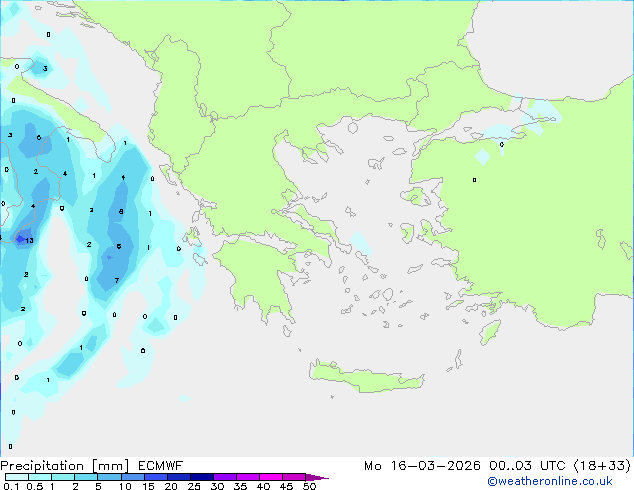Pick the 45–50 mm legend swatch

[294, 477]
